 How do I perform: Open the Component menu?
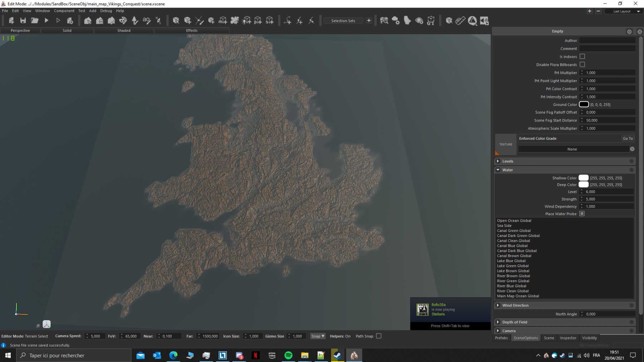[x=64, y=11]
